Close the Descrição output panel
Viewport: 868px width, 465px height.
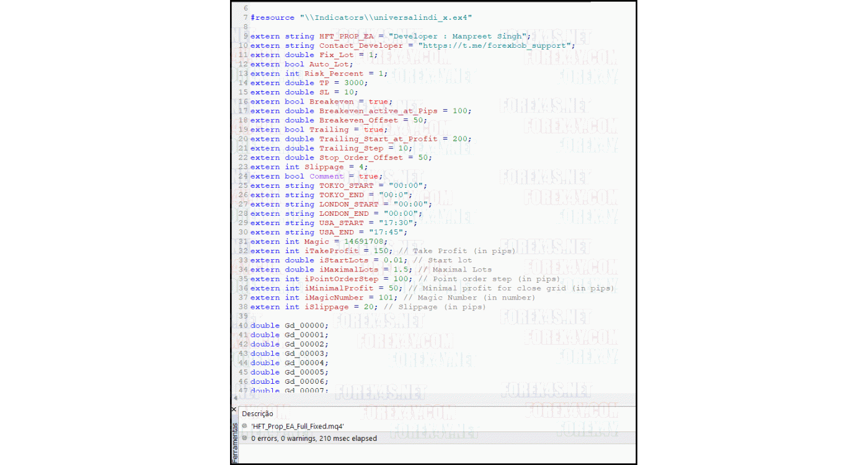pyautogui.click(x=234, y=410)
